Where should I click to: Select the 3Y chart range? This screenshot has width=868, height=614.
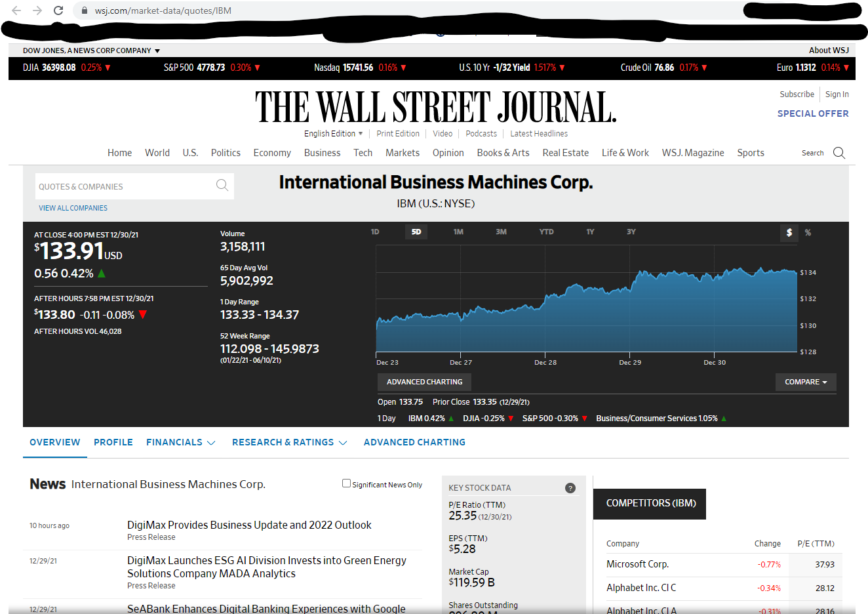pyautogui.click(x=631, y=232)
